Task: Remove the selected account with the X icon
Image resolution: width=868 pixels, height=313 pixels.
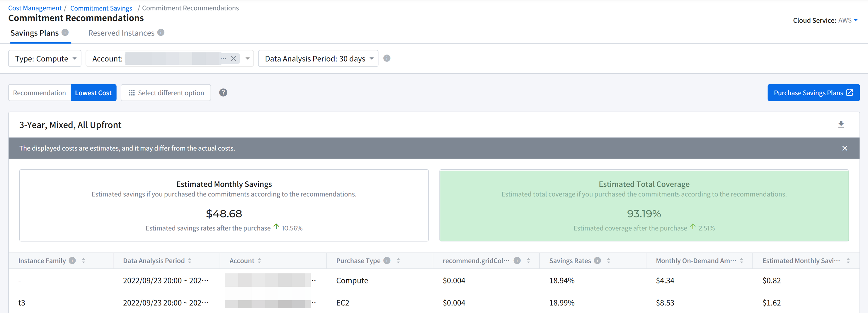Action: pyautogui.click(x=233, y=59)
